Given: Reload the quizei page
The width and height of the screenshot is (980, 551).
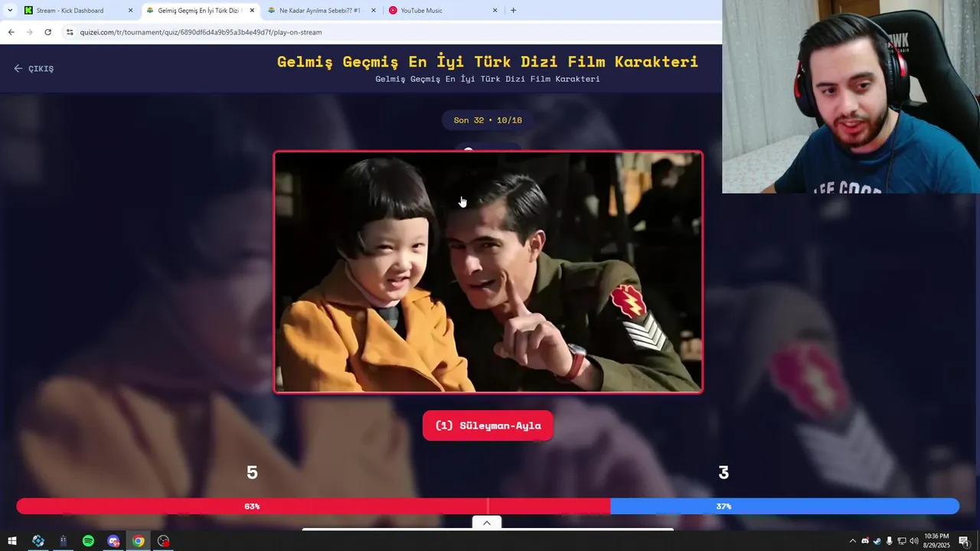Looking at the screenshot, I should click(x=47, y=32).
